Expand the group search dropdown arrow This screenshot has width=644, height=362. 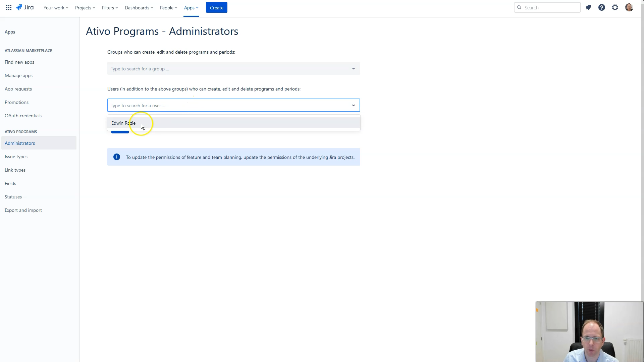click(353, 68)
